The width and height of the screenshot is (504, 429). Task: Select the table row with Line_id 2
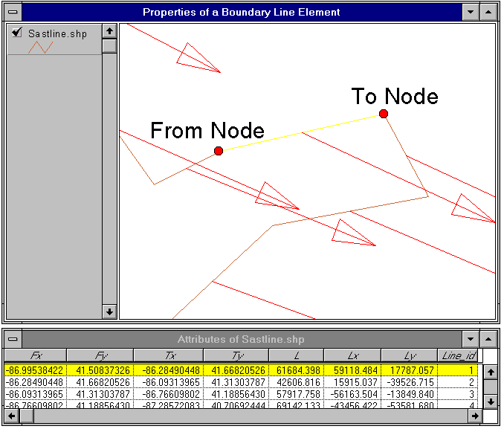pyautogui.click(x=238, y=381)
